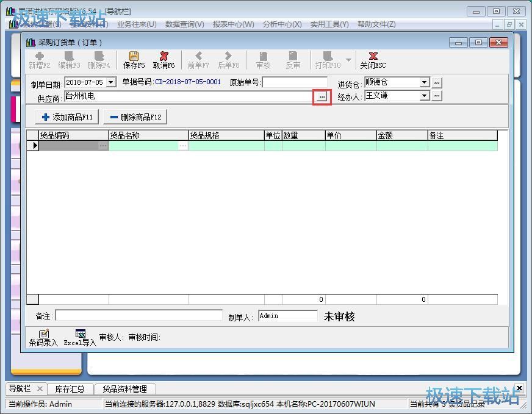The image size is (532, 414).
Task: Open Excel导入 import tool
Action: (x=80, y=338)
